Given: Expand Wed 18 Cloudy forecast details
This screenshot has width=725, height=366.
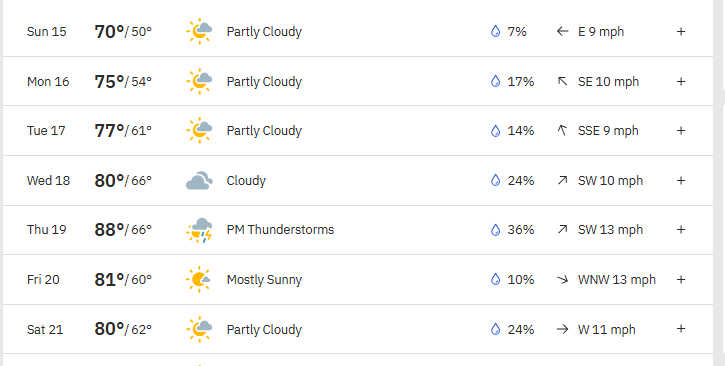Looking at the screenshot, I should click(x=681, y=181).
